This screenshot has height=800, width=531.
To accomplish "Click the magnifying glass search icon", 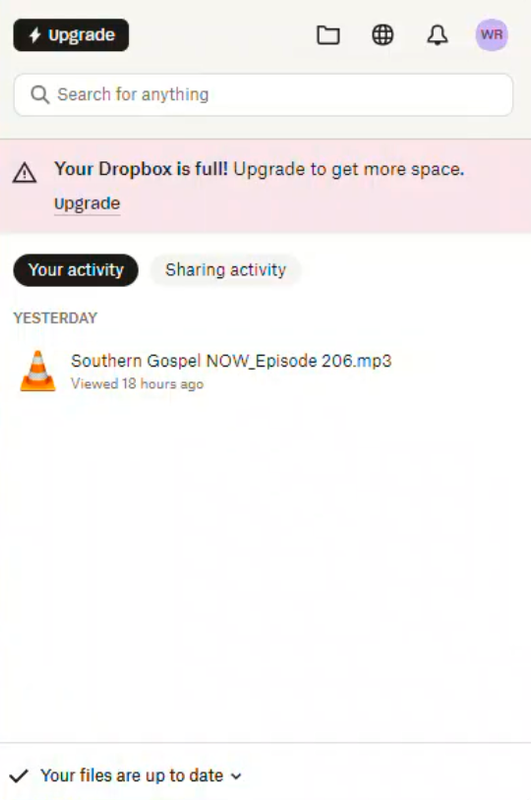I will click(x=40, y=94).
